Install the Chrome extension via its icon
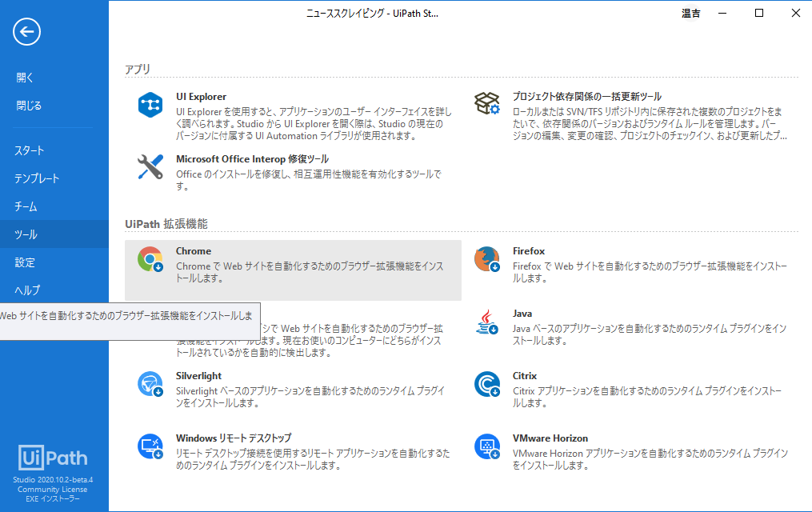812x512 pixels. (150, 259)
